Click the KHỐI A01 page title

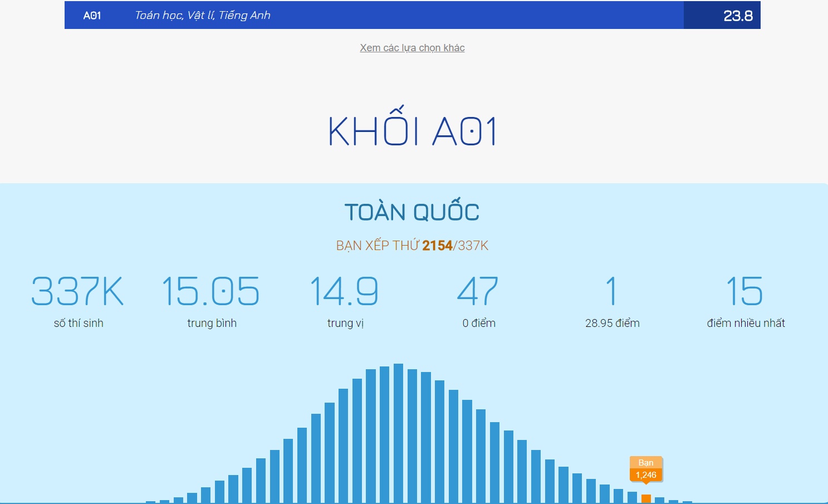(x=413, y=129)
